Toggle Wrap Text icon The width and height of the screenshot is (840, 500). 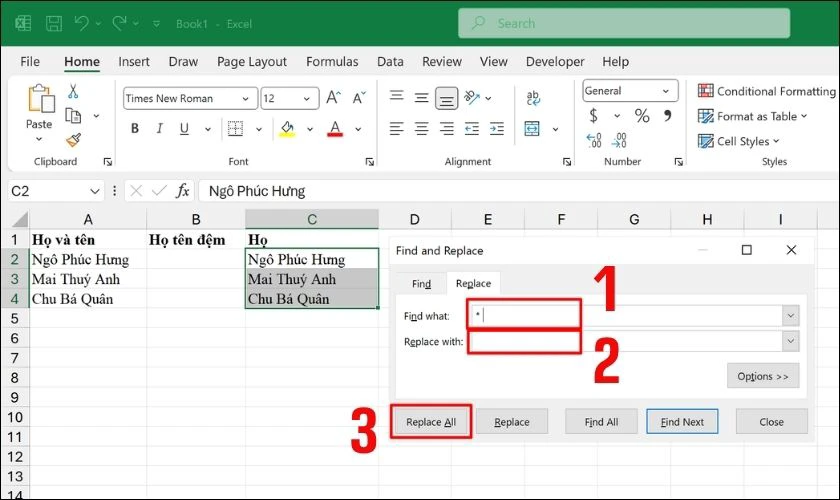coord(532,98)
